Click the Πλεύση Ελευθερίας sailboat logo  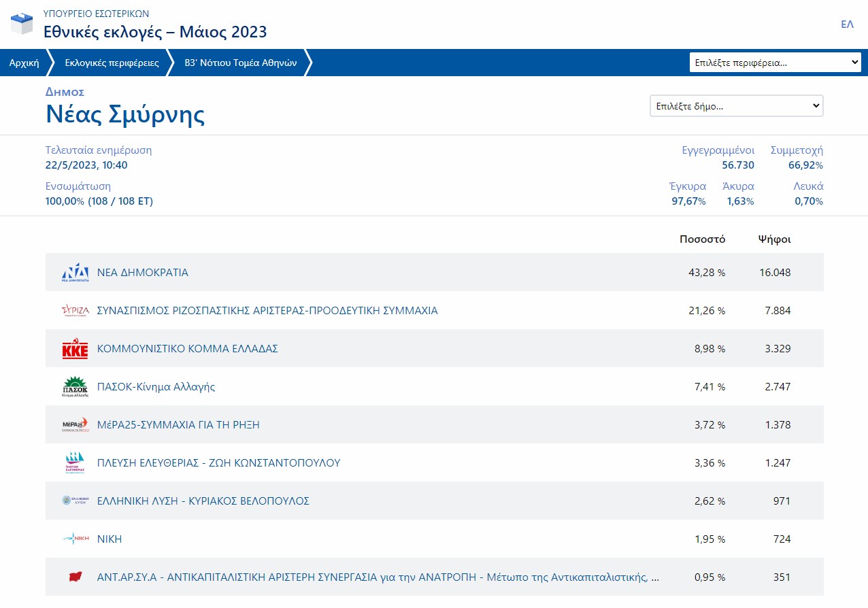pos(75,463)
